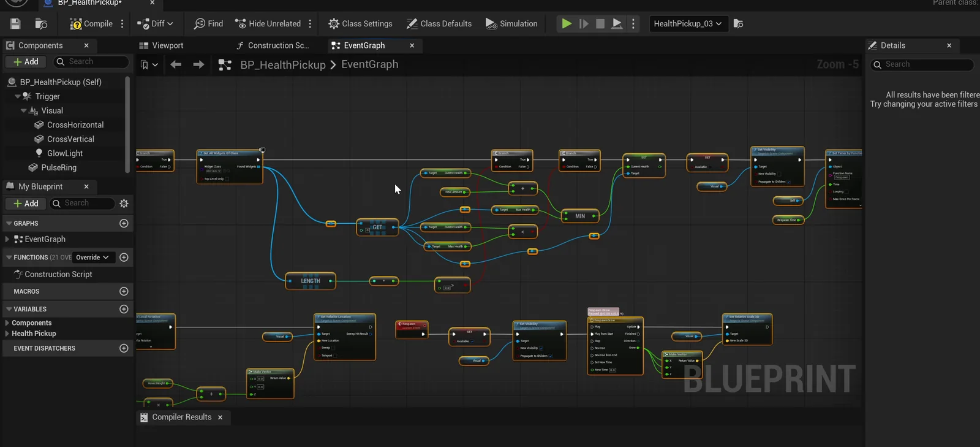Open the Diff dropdown
Screen dimensions: 980x447
coord(155,24)
